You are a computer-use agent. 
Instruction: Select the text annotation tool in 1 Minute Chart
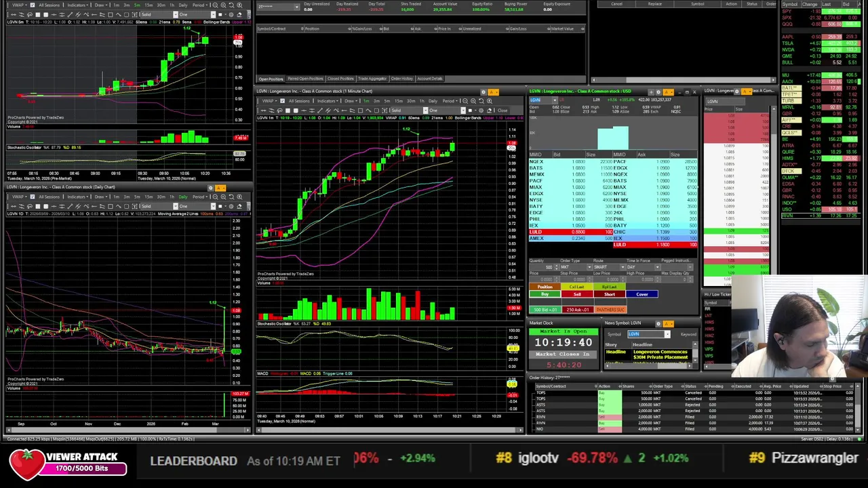tap(384, 110)
